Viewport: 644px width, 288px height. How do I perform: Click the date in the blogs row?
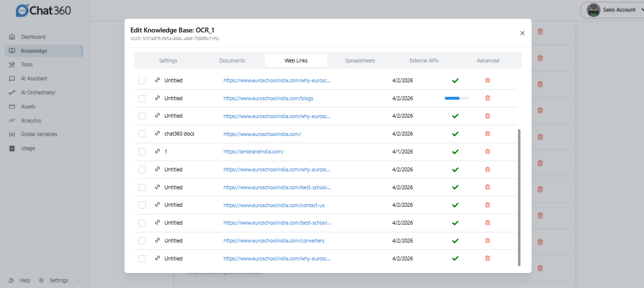point(403,98)
